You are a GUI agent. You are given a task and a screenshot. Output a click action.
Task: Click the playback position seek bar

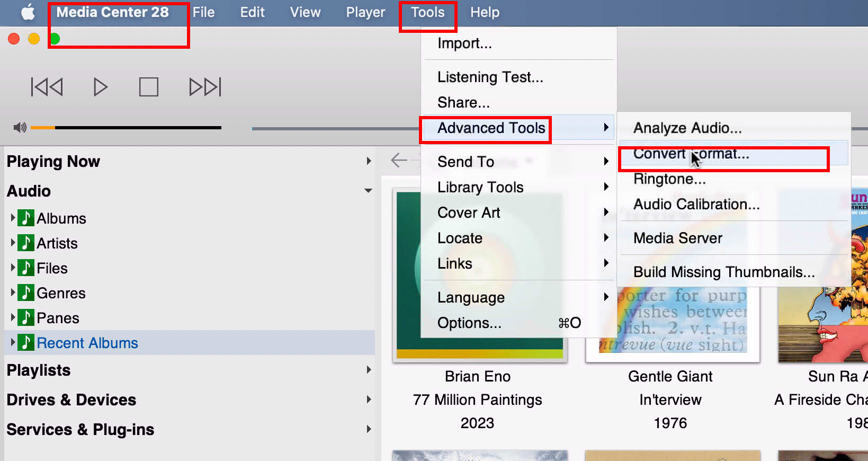coord(336,128)
